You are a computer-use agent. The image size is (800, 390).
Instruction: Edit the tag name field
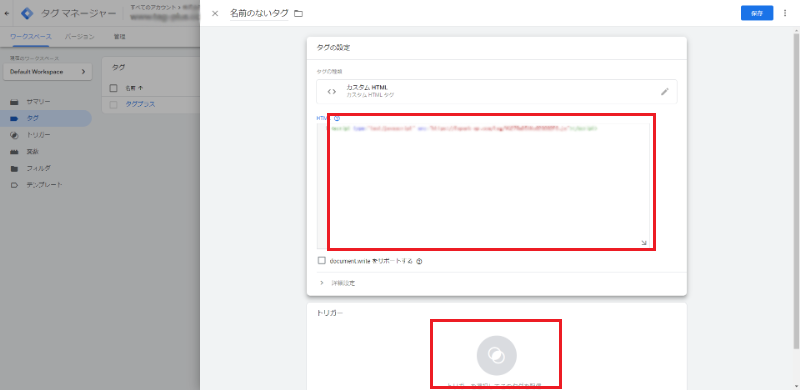point(259,13)
